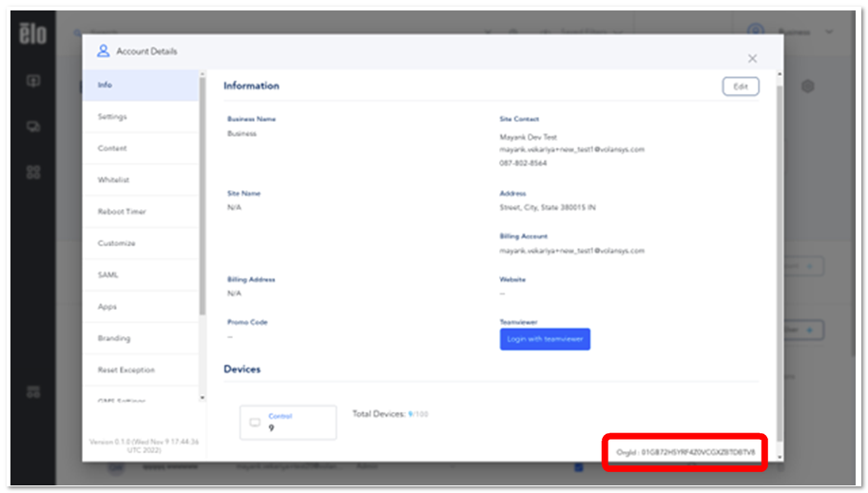Open the Reset Exception tab
The image size is (868, 493).
(141, 370)
